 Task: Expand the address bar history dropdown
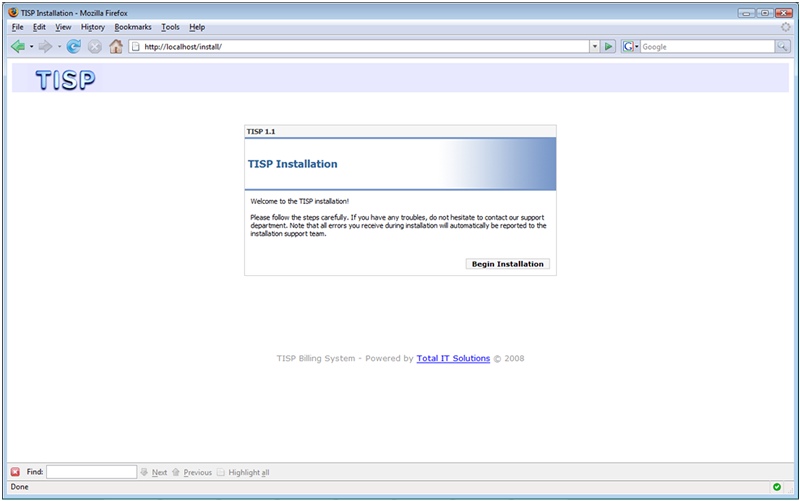(594, 46)
